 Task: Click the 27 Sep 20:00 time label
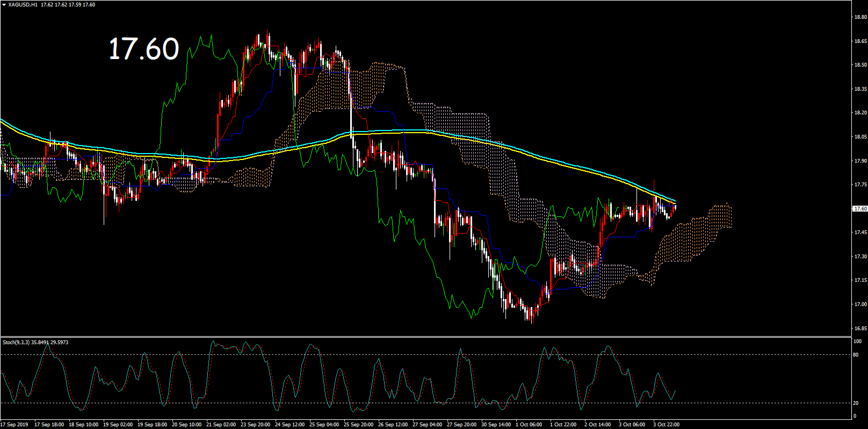tap(461, 425)
